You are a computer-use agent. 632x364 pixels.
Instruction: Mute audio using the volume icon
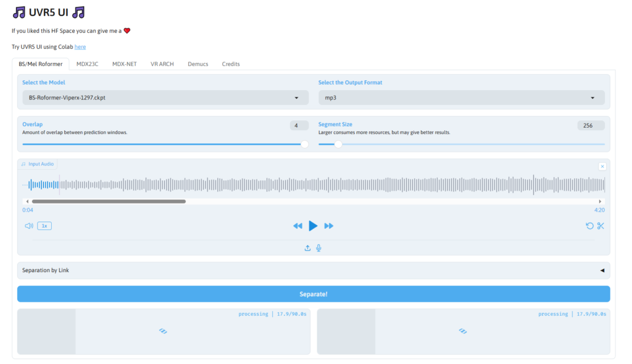(28, 226)
